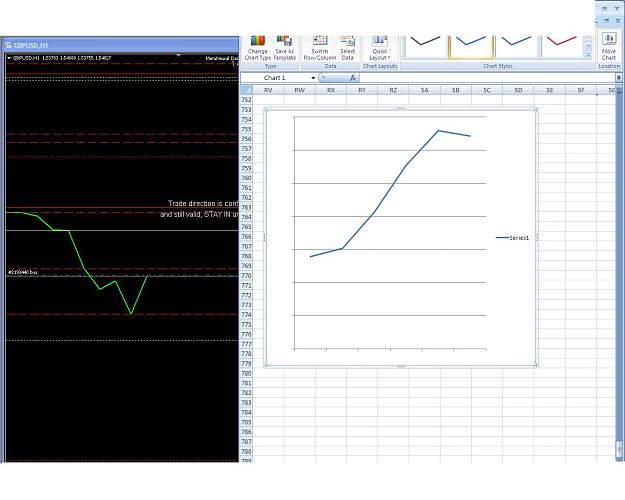Select column header RV

click(x=268, y=91)
